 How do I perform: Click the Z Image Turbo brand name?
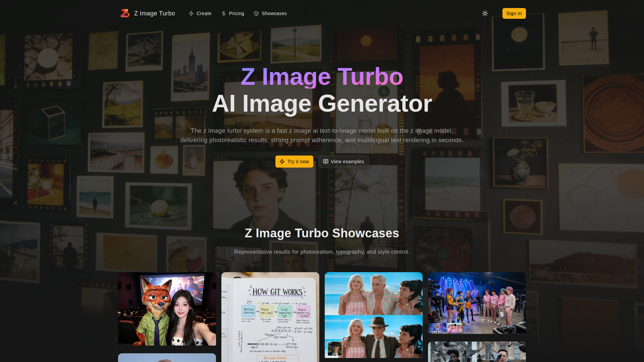(x=155, y=13)
